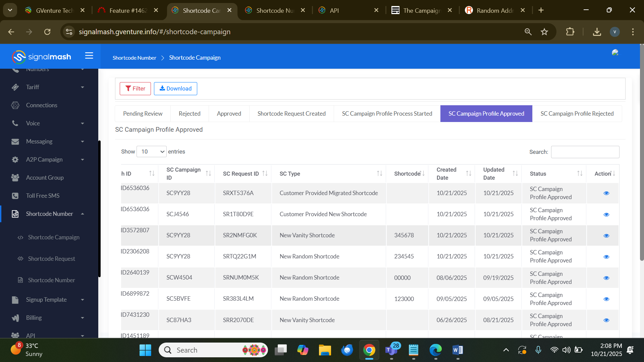Click the Toll Free SMS phone icon
The height and width of the screenshot is (362, 644).
point(15,196)
